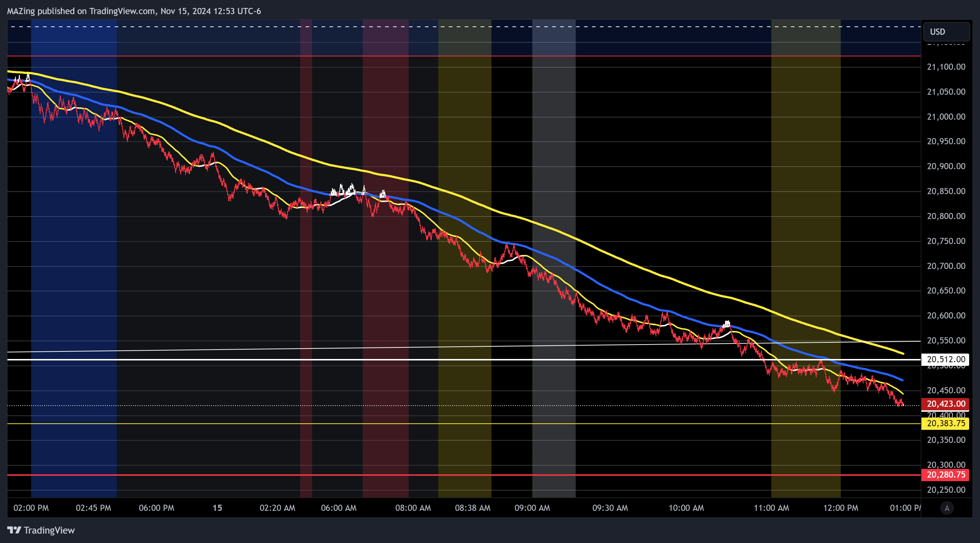980x543 pixels.
Task: Select the yellow 20,383.75 price label
Action: (945, 424)
